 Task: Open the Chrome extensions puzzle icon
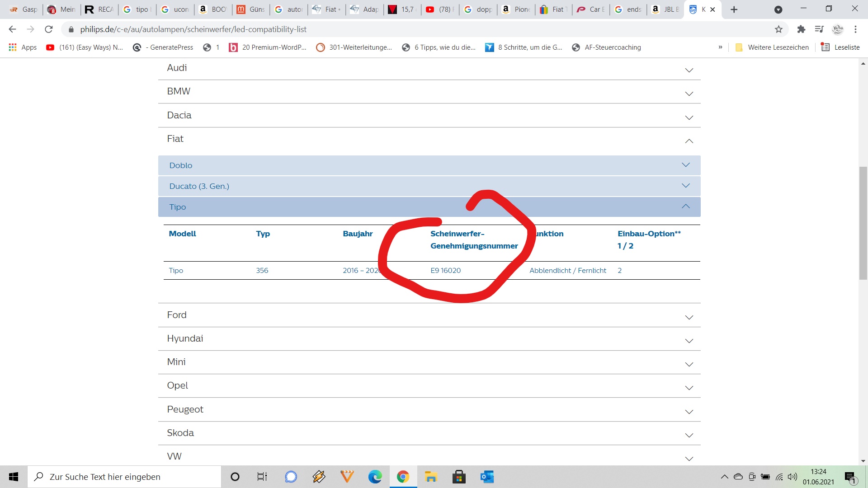click(801, 29)
